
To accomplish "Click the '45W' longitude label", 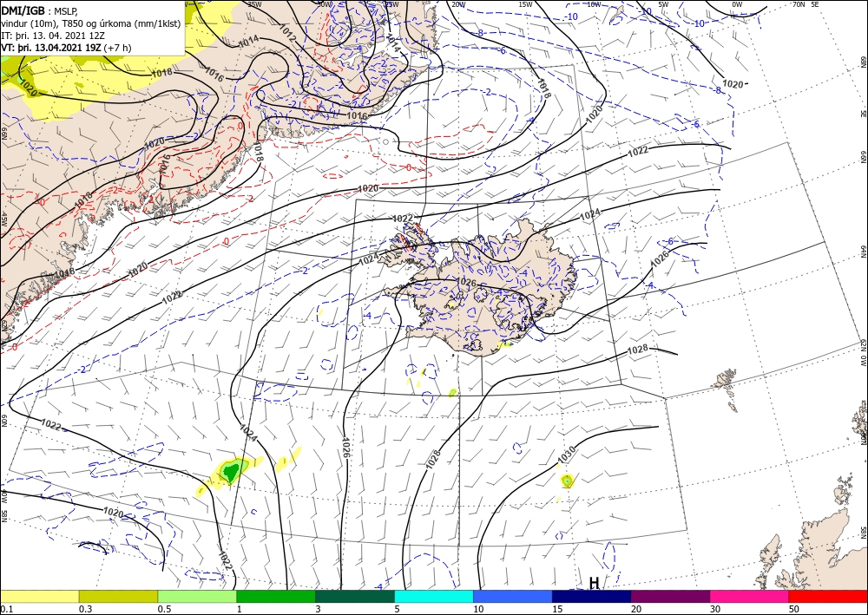I will pos(3,219).
